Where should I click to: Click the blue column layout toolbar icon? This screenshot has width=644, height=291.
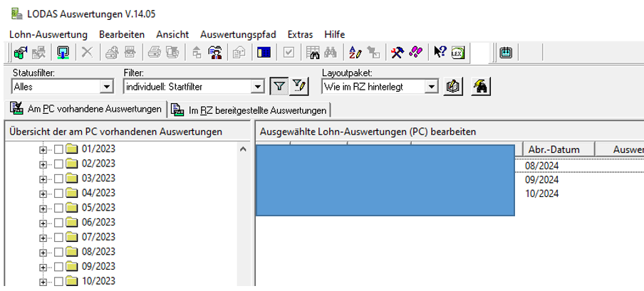point(264,53)
